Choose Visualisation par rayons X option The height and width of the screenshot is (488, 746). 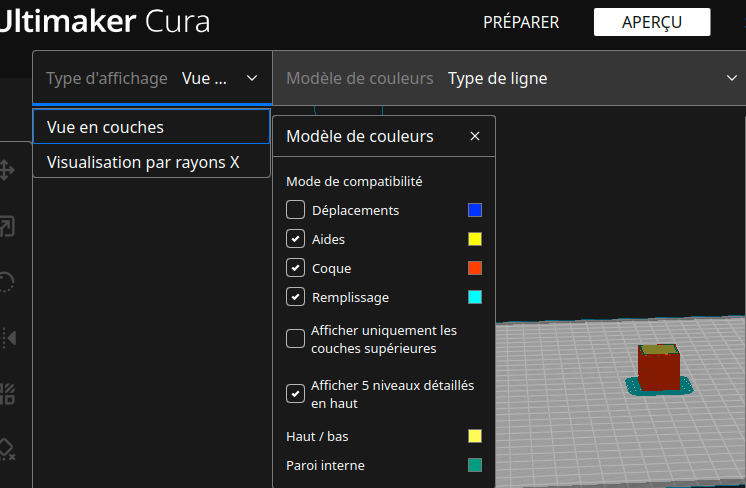152,162
